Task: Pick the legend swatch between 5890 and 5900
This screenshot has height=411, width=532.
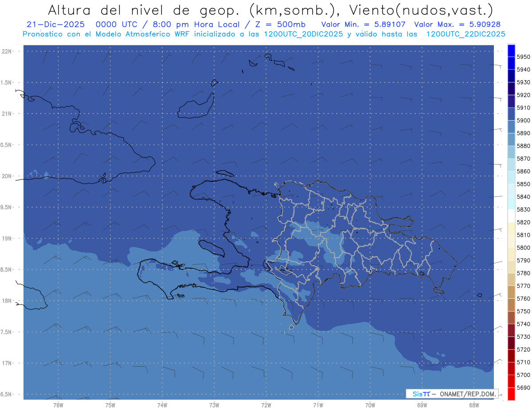Action: [511, 127]
